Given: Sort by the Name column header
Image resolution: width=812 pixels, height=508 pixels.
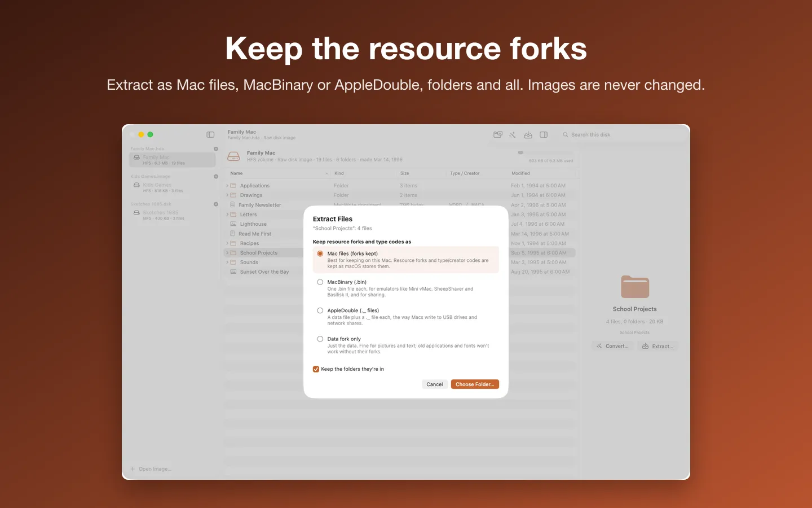Looking at the screenshot, I should 279,173.
